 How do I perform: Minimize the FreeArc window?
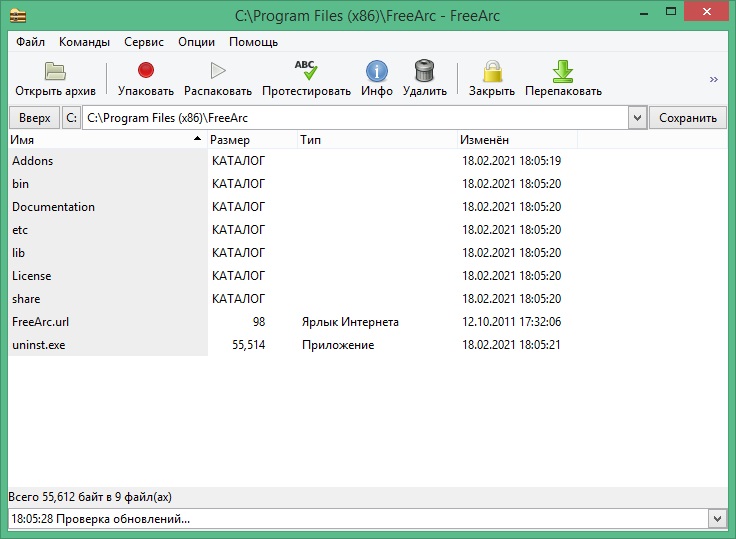coord(644,13)
